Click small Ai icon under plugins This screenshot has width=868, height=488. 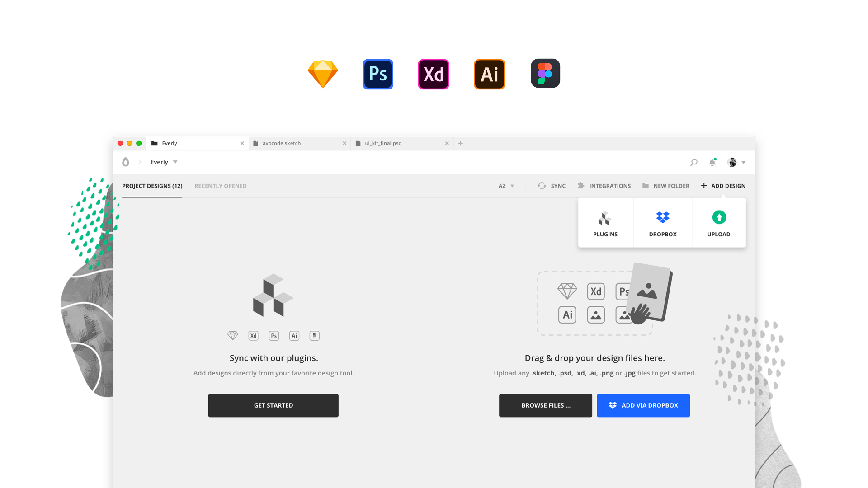(294, 336)
